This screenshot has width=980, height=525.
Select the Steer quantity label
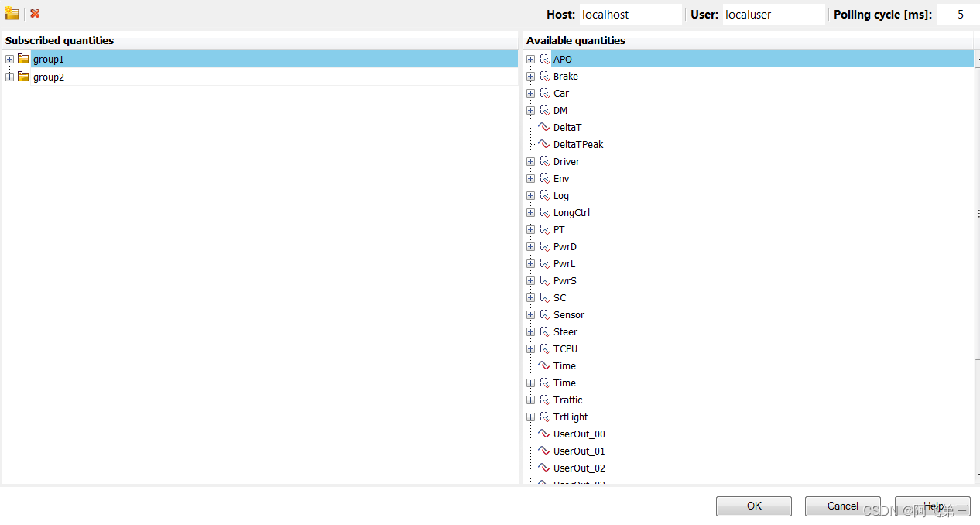565,332
